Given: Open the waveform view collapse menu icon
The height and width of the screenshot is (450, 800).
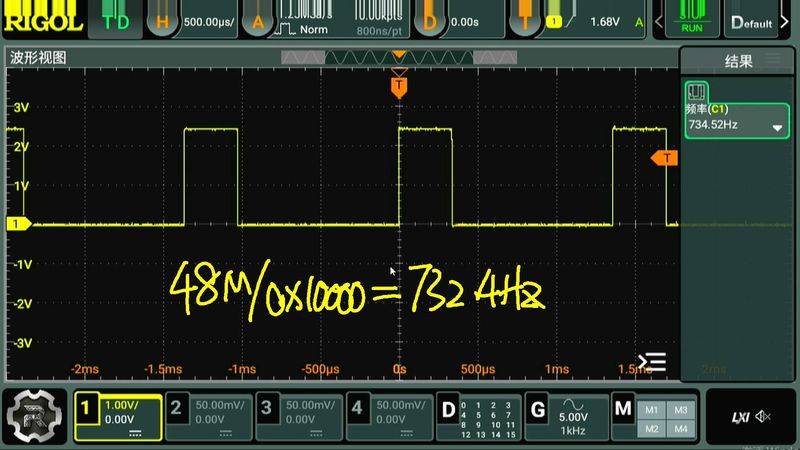Looking at the screenshot, I should pos(653,362).
